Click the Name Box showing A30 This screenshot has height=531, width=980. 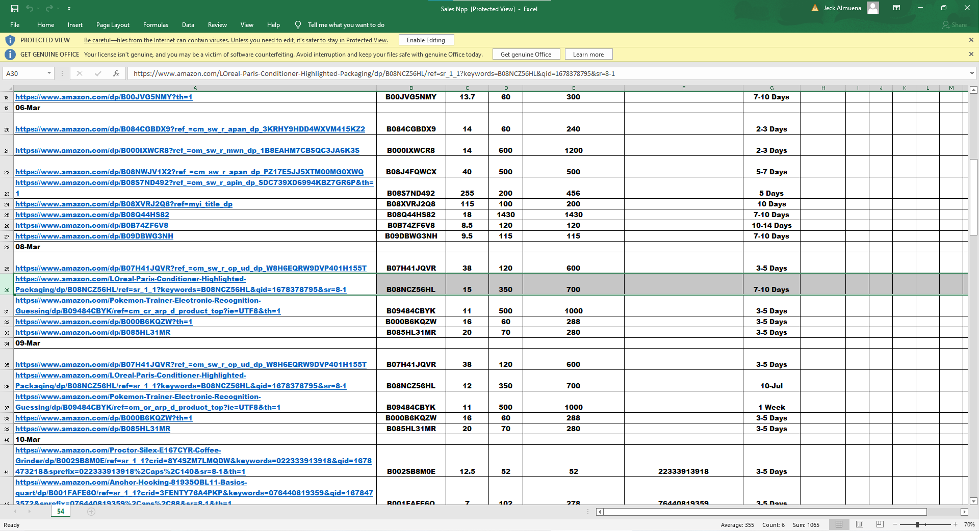tap(24, 73)
